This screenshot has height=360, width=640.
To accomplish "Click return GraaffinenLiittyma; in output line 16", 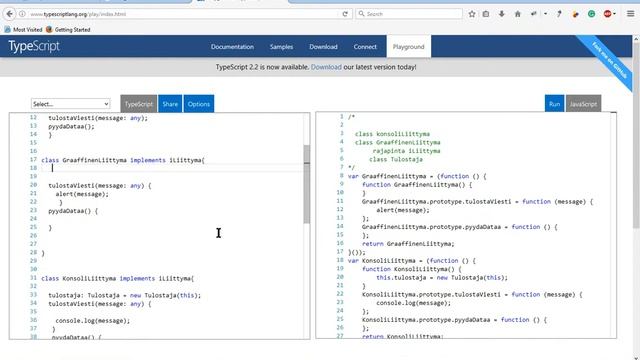I will pyautogui.click(x=408, y=244).
